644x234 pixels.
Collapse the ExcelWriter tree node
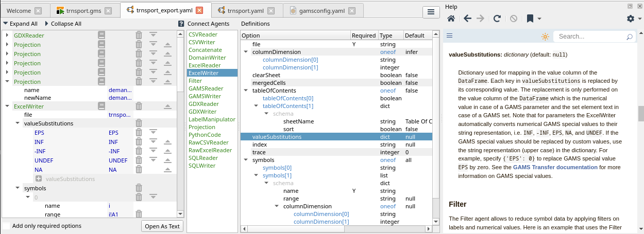pyautogui.click(x=6, y=106)
